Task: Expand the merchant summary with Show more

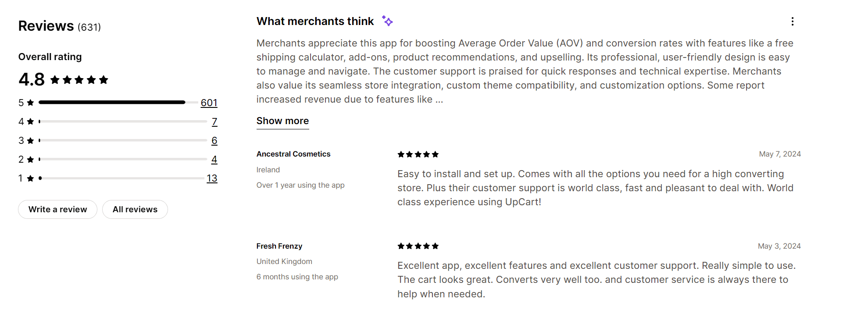Action: click(282, 121)
